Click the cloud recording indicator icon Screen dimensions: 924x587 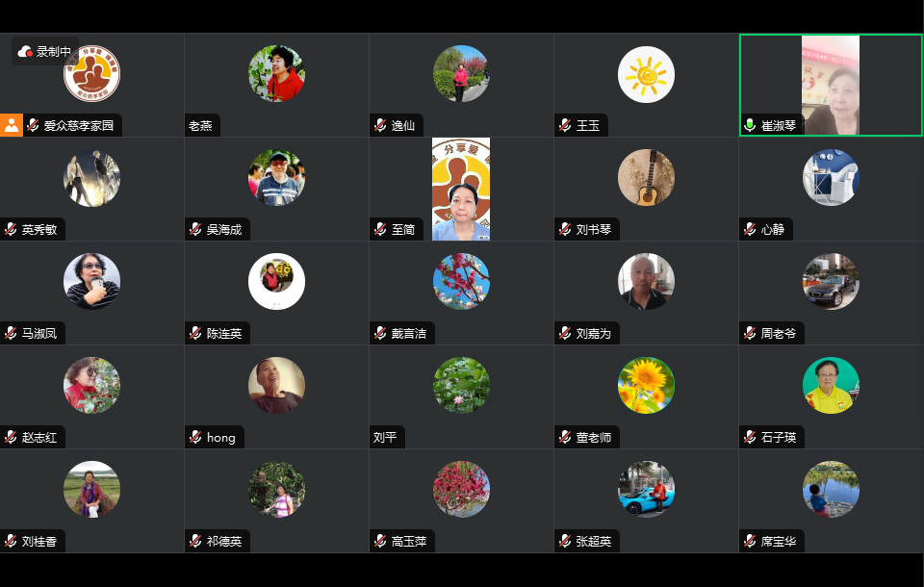(25, 52)
